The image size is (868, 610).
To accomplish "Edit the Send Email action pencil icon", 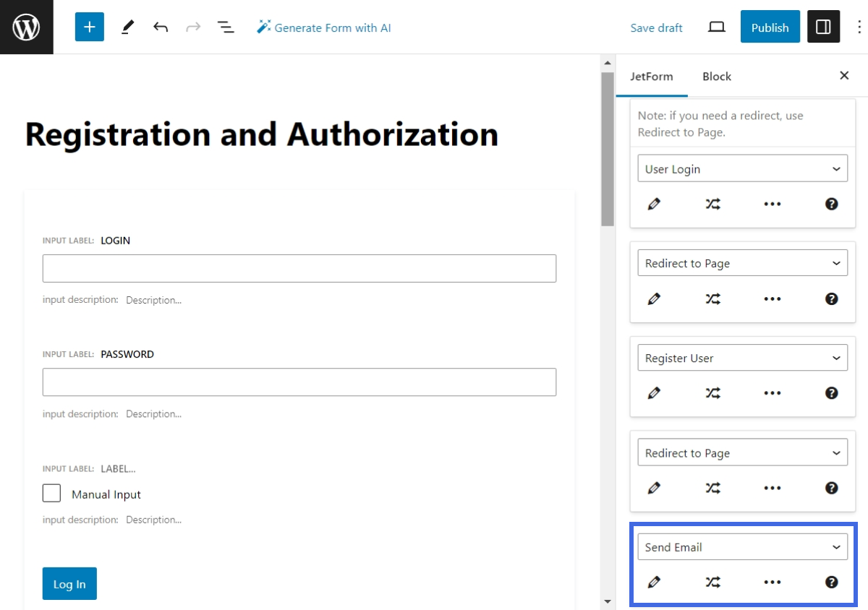I will pyautogui.click(x=654, y=582).
